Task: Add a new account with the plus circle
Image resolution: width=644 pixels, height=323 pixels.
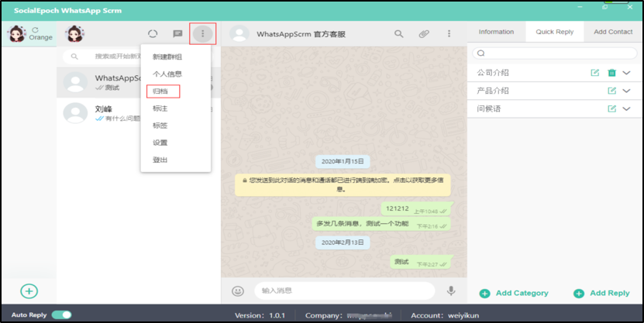Action: tap(29, 291)
